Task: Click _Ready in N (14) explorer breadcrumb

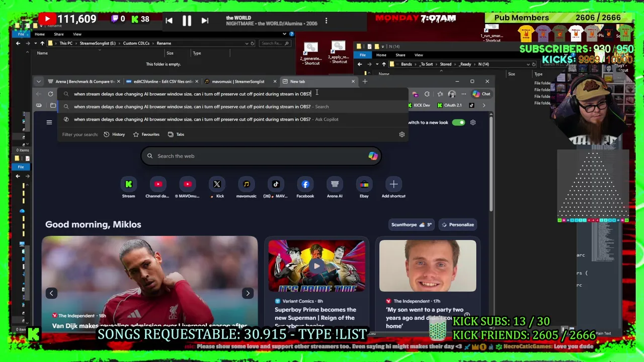Action: 464,64
